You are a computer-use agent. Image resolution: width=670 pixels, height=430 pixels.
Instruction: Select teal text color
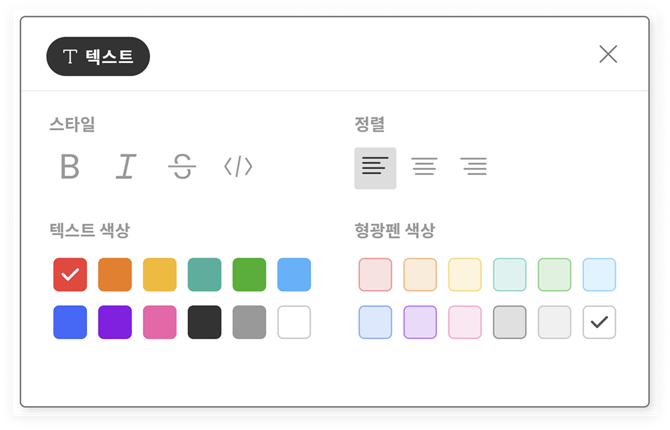(205, 274)
